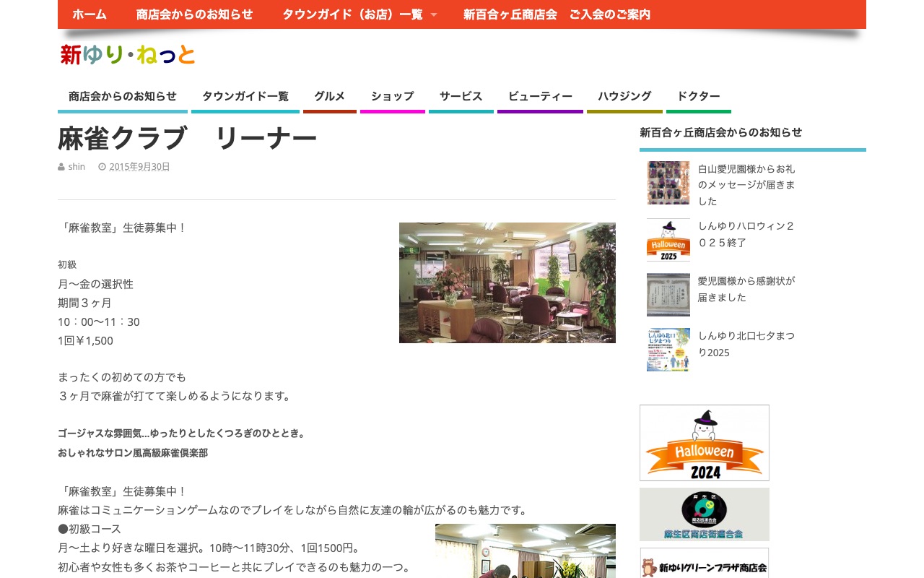
Task: Switch to the ドクター tab
Action: [698, 96]
